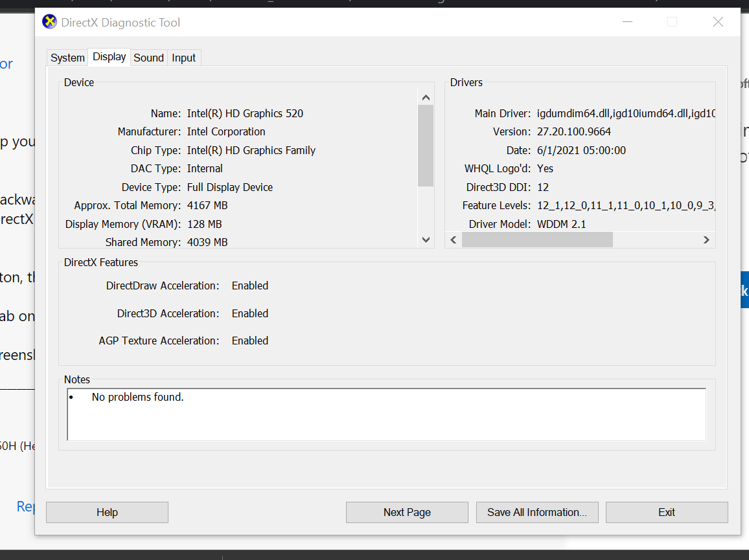Click DAC Type value Internal
This screenshot has width=749, height=560.
tap(205, 168)
